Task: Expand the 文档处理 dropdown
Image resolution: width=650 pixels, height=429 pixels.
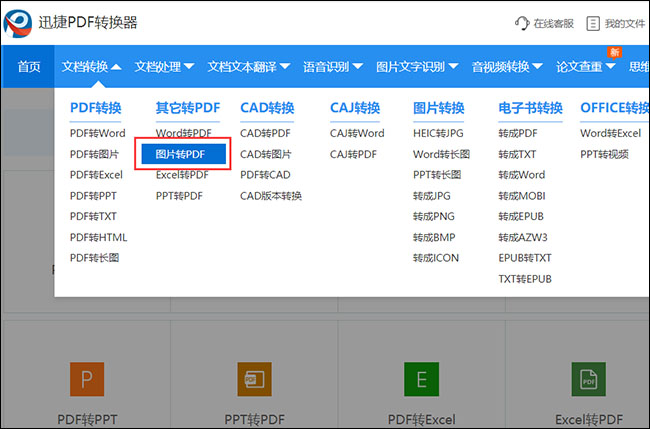Action: [164, 66]
